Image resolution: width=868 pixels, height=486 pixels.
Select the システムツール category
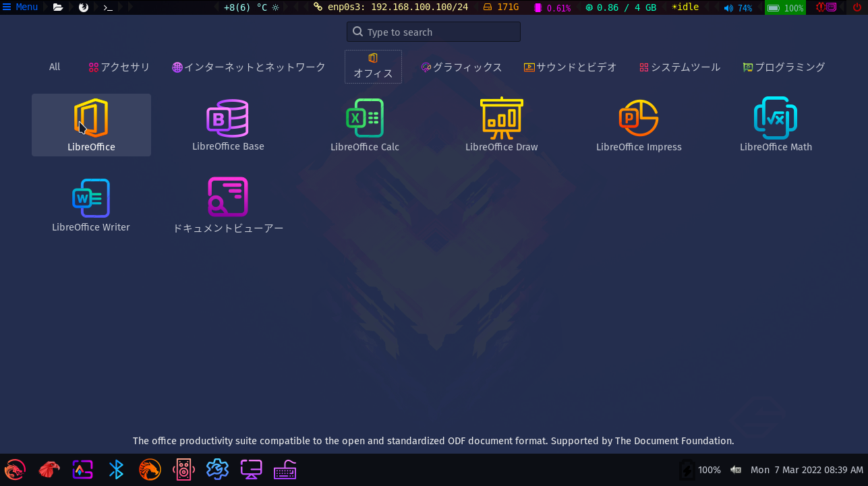(x=680, y=67)
